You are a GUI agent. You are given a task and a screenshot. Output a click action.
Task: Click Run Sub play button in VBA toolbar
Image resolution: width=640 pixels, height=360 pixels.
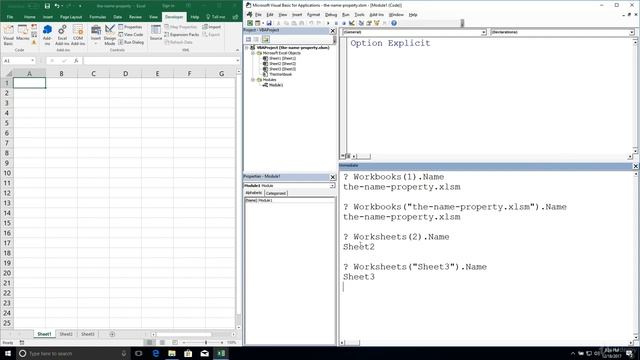coord(328,23)
